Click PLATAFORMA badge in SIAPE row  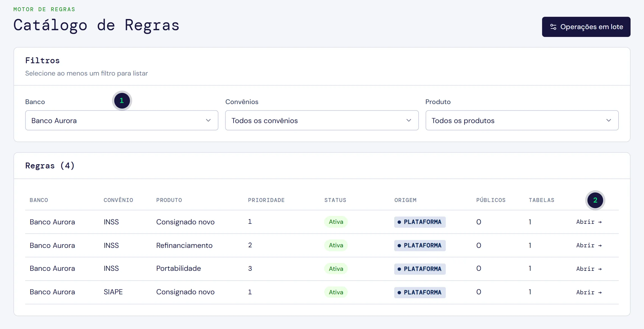tap(420, 292)
